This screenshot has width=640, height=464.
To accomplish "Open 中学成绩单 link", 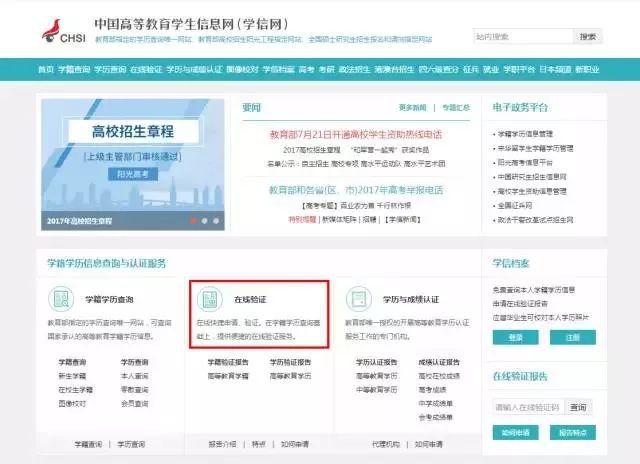I will (x=436, y=404).
